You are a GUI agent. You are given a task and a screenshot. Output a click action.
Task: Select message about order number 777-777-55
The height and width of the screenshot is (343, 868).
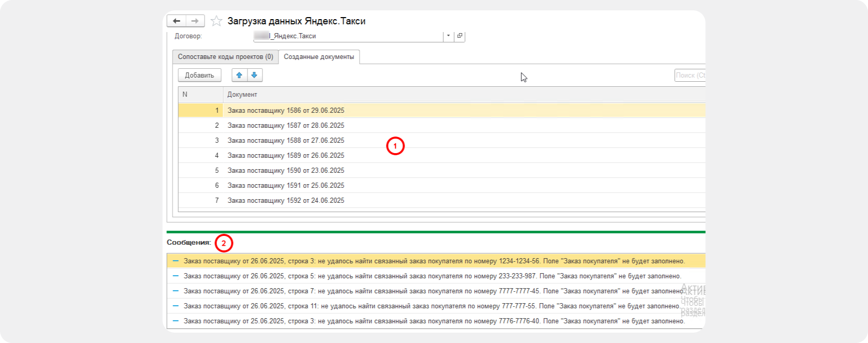point(436,306)
